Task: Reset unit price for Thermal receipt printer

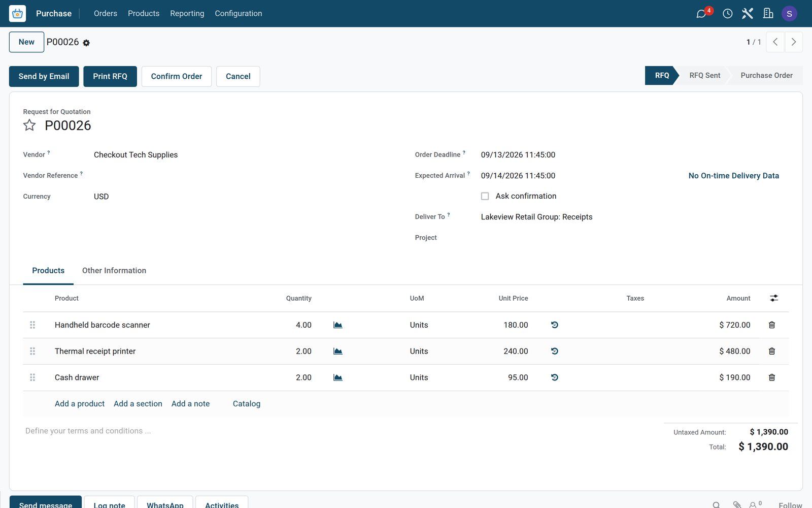Action: pyautogui.click(x=555, y=351)
